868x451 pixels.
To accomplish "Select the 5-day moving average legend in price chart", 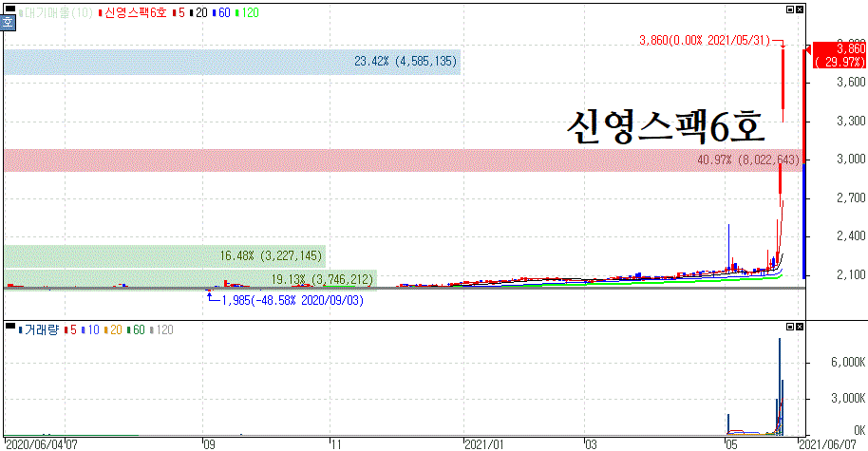I will point(179,13).
